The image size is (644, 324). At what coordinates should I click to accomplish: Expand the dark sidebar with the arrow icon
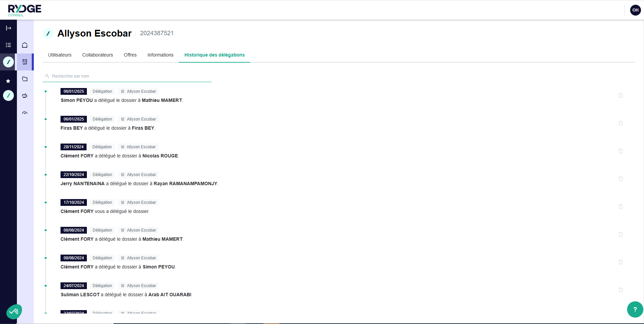point(8,28)
